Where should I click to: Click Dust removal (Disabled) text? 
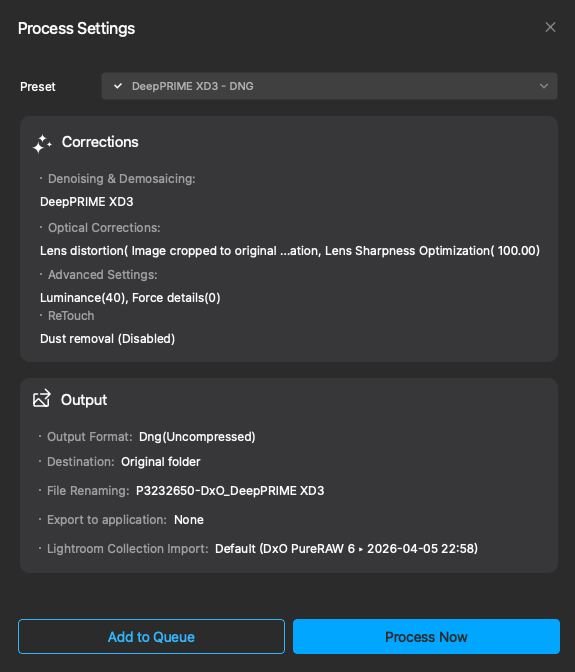(108, 339)
